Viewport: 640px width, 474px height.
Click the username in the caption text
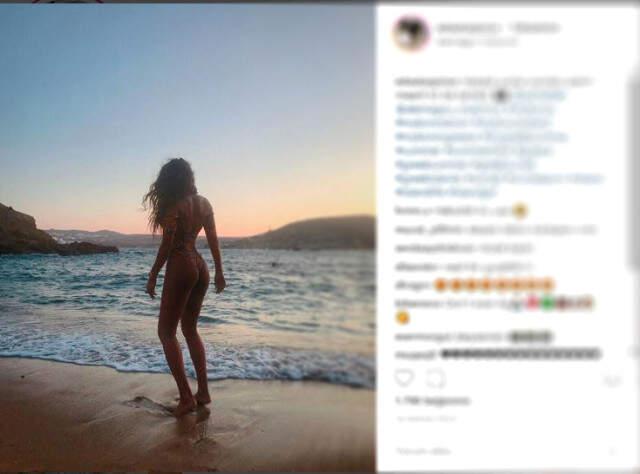click(426, 82)
